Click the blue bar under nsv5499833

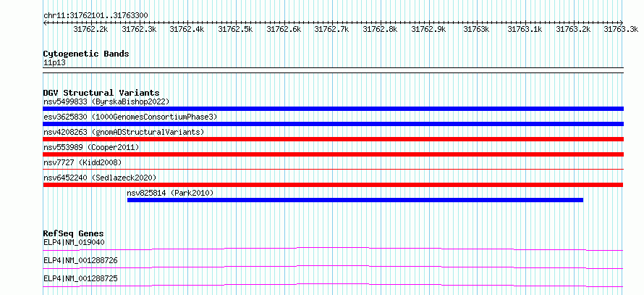334,109
